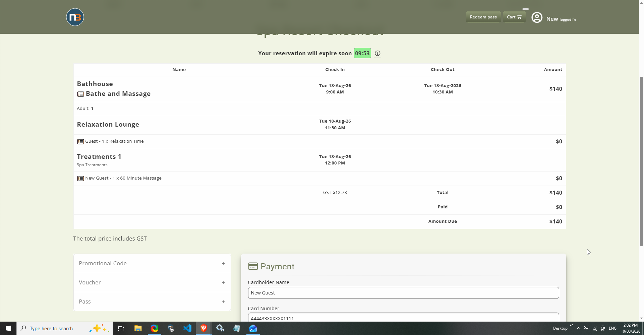Expand the Promotional Code section

(x=152, y=263)
